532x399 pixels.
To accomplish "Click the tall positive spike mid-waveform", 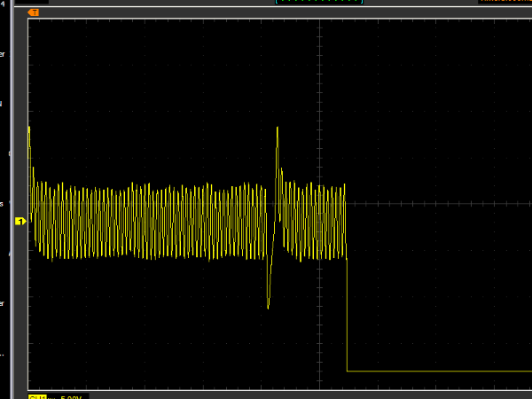I will tap(278, 133).
